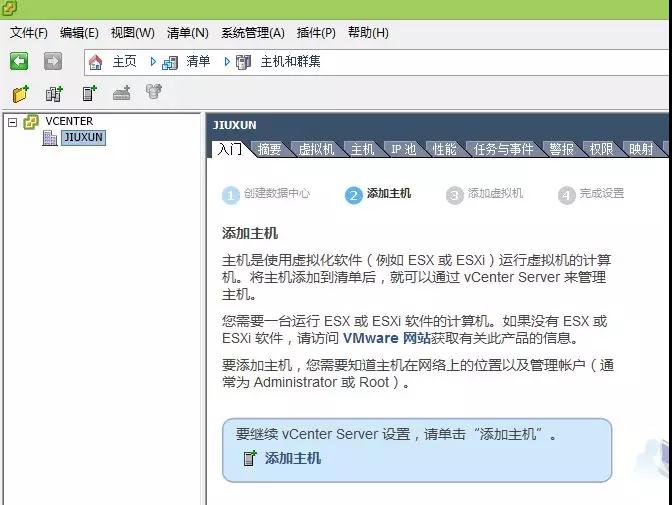Viewport: 672px width, 505px height.
Task: Switch to the 性能 tab
Action: click(444, 149)
